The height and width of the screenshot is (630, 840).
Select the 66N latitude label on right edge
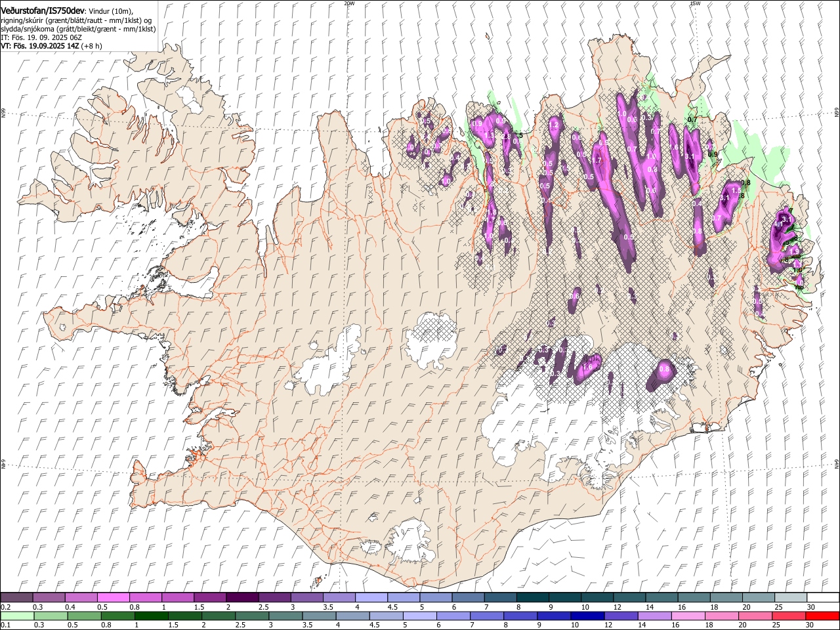click(836, 112)
